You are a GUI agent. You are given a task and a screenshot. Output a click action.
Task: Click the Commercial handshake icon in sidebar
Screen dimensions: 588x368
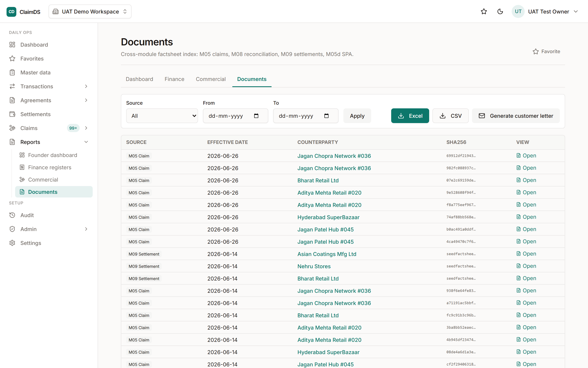pos(22,179)
